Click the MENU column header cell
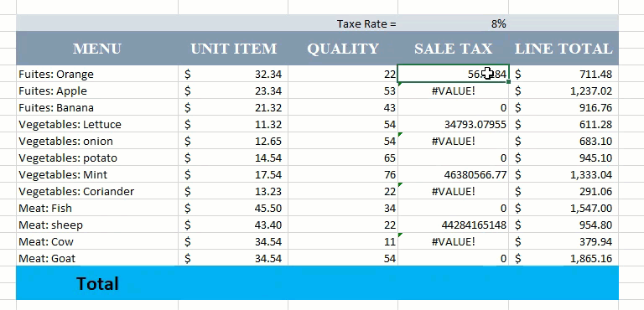The height and width of the screenshot is (310, 644). [97, 49]
